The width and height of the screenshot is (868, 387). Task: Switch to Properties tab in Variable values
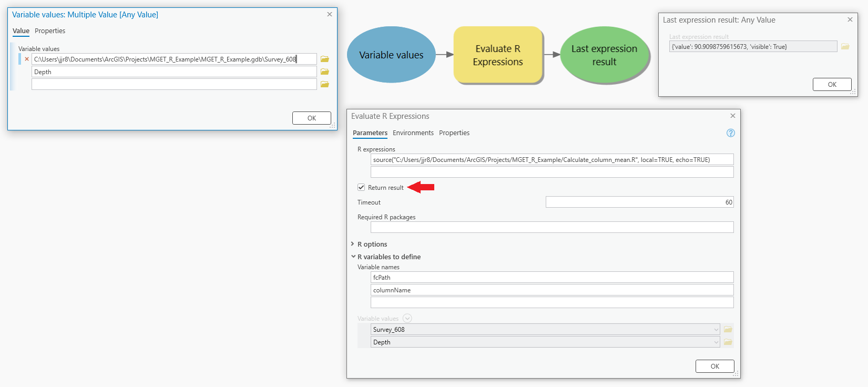[50, 31]
